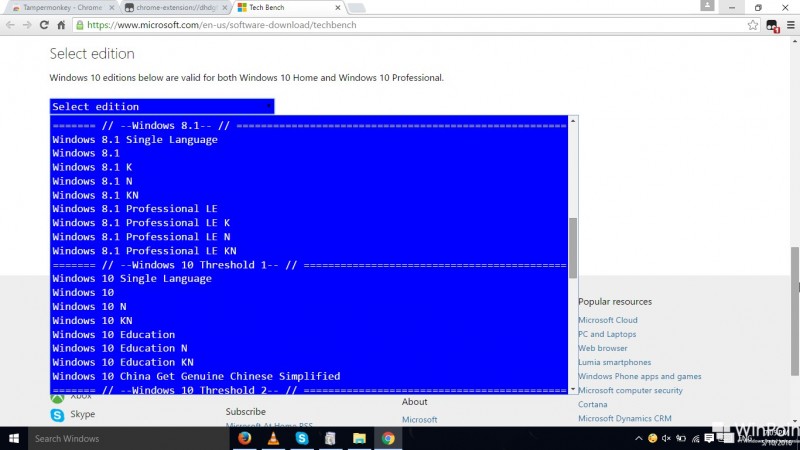Select the Tech Bench tab

click(x=288, y=8)
